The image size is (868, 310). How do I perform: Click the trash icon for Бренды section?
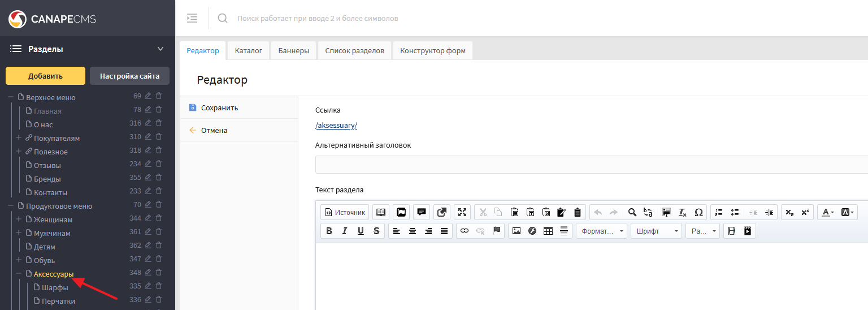click(x=159, y=178)
